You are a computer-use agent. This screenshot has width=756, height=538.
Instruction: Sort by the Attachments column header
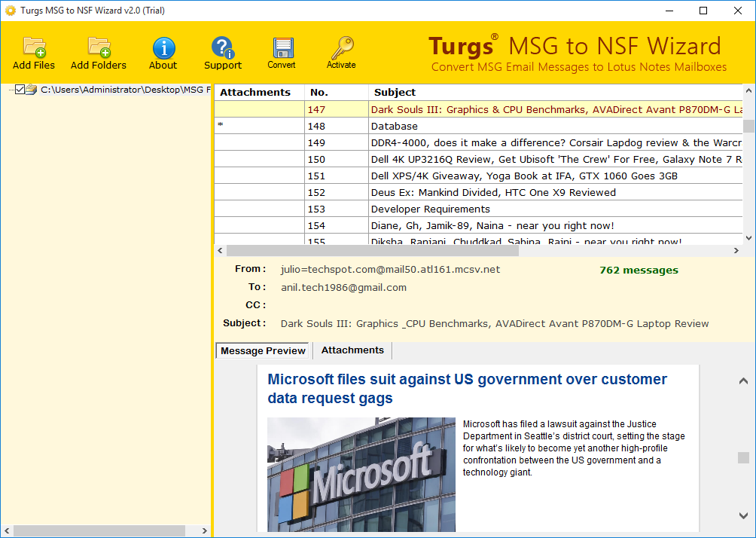click(x=259, y=92)
